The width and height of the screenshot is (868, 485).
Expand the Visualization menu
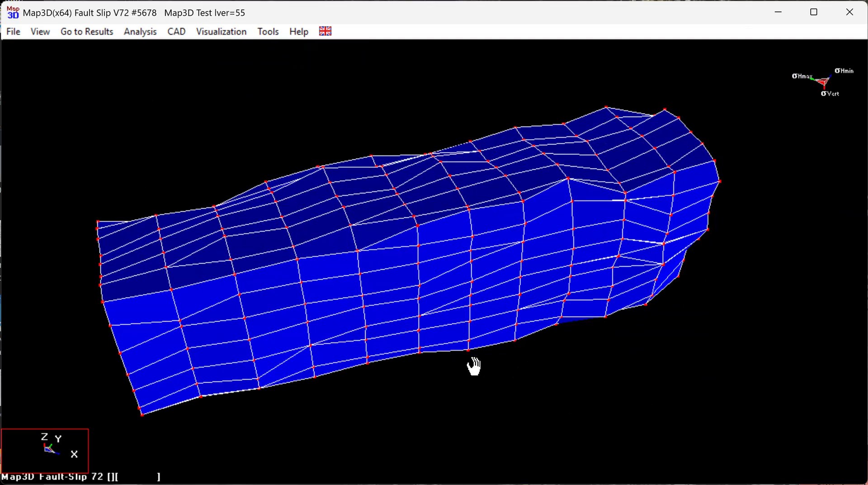click(221, 32)
